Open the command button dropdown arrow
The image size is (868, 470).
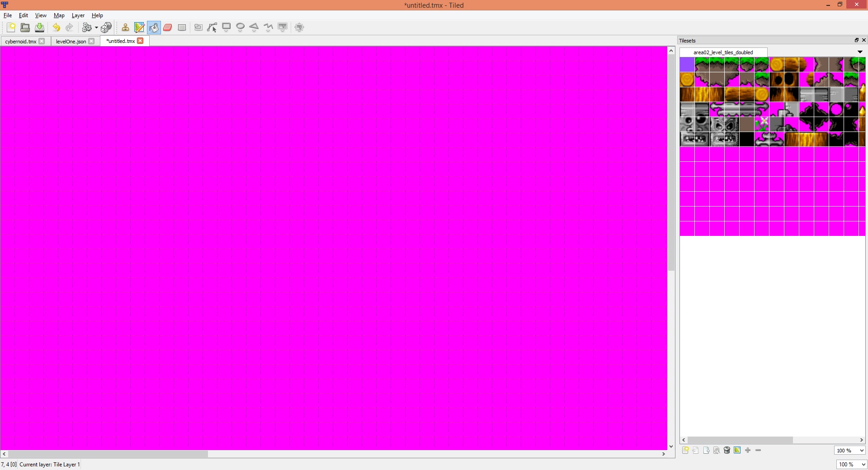96,28
